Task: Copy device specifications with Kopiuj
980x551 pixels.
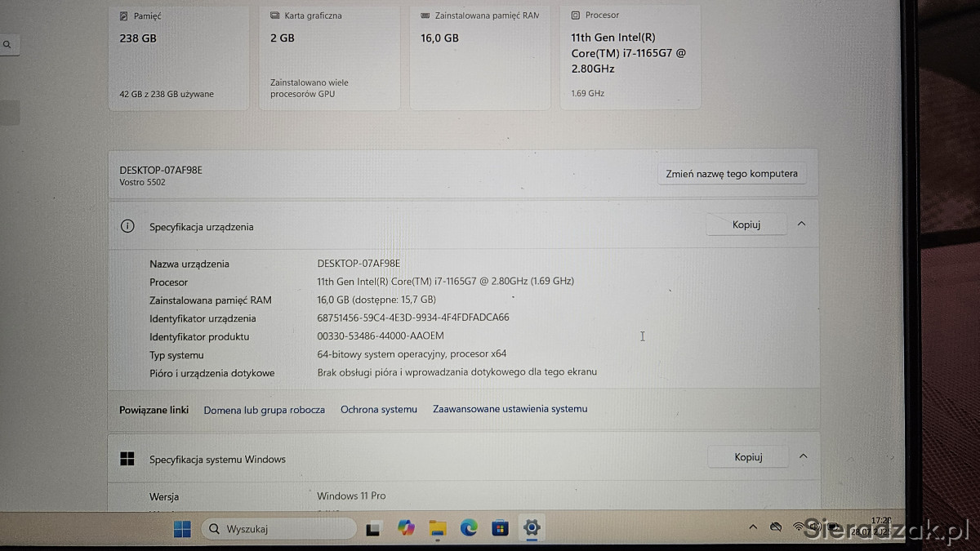Action: 746,224
